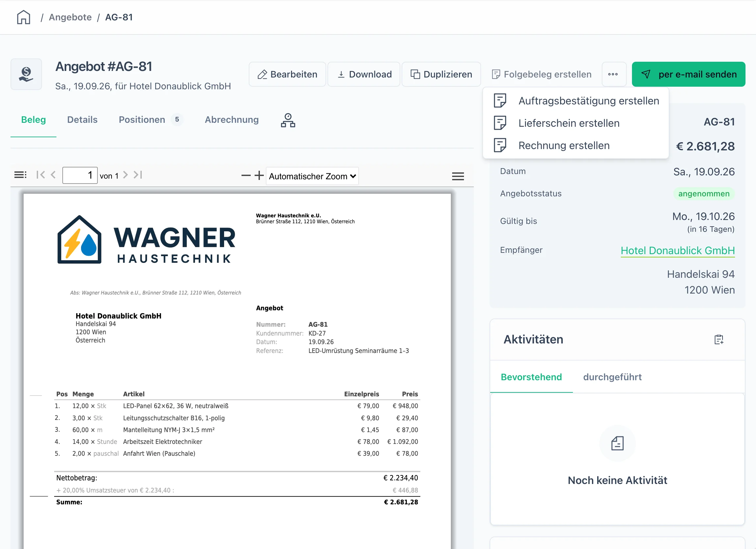Open the Hotel Donaublick GmbH recipient link
This screenshot has height=549, width=756.
tap(678, 251)
